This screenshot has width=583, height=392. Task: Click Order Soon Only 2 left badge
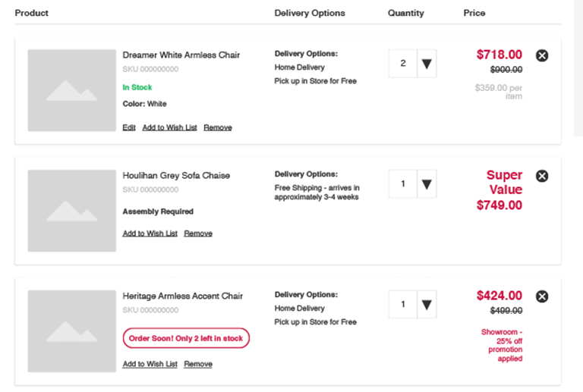[186, 338]
